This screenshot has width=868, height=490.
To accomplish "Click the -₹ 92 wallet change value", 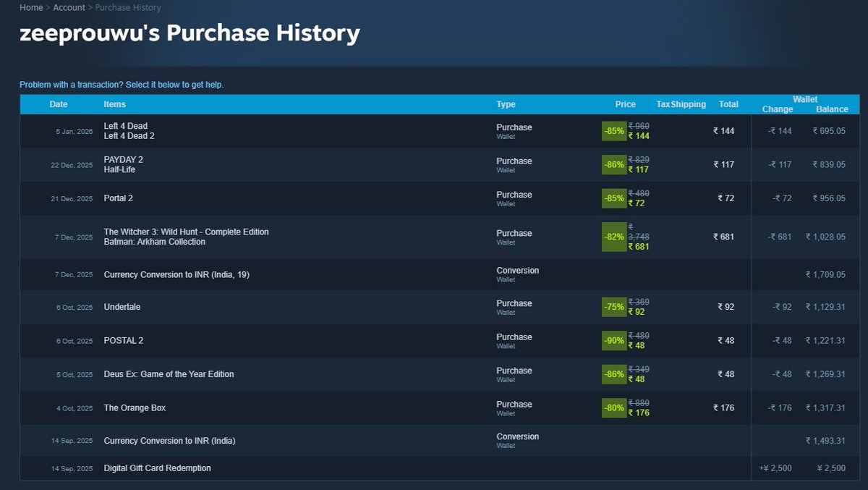I will (x=782, y=307).
